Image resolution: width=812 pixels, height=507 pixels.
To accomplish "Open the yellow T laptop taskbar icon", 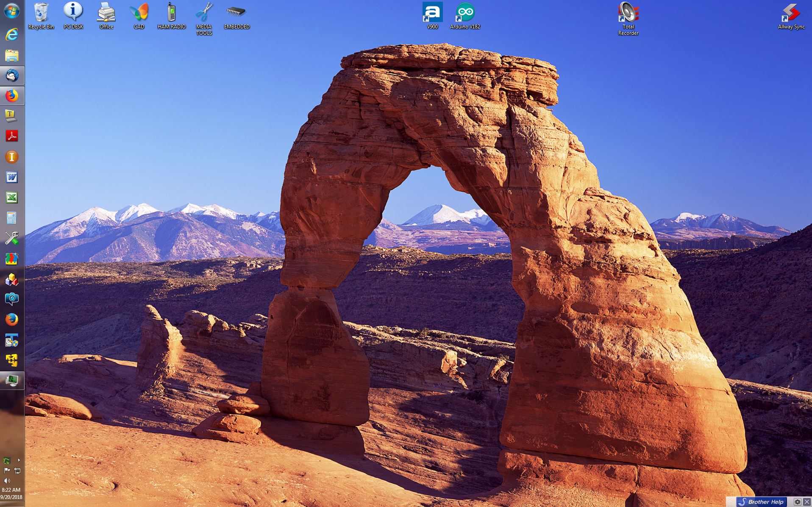I will (11, 116).
